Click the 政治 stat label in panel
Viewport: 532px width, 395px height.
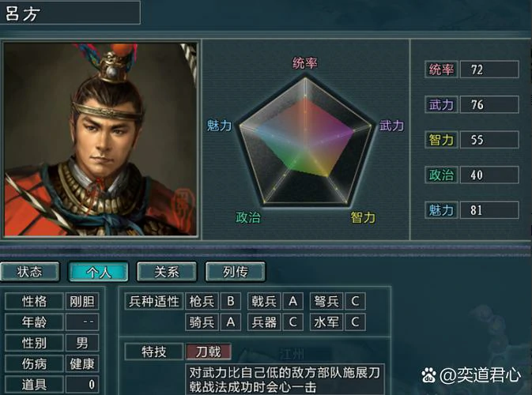441,175
